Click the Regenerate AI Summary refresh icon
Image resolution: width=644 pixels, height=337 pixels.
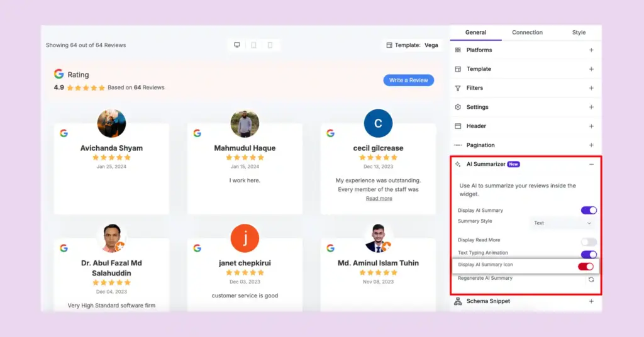coord(591,279)
